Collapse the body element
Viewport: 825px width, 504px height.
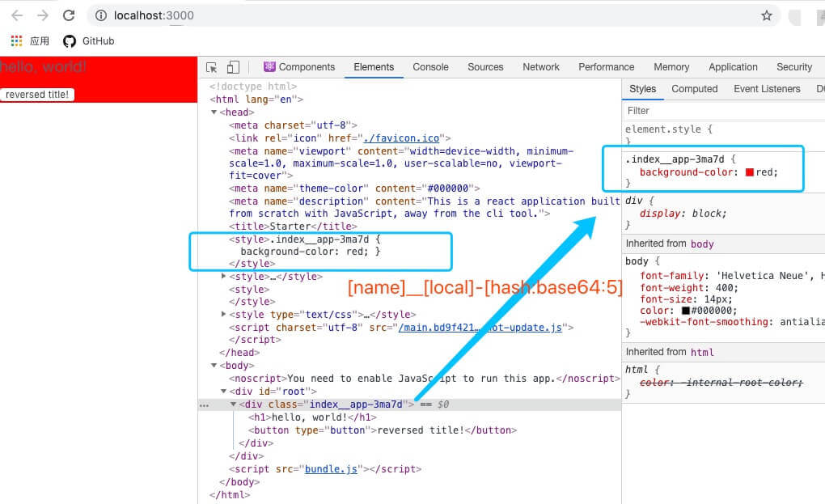[214, 365]
